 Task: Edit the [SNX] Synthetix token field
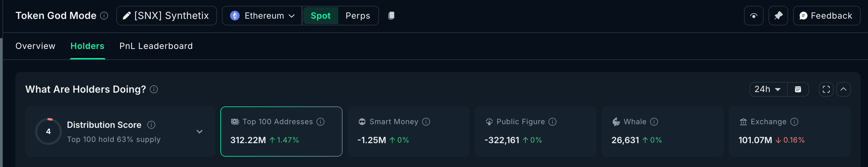pyautogui.click(x=166, y=16)
